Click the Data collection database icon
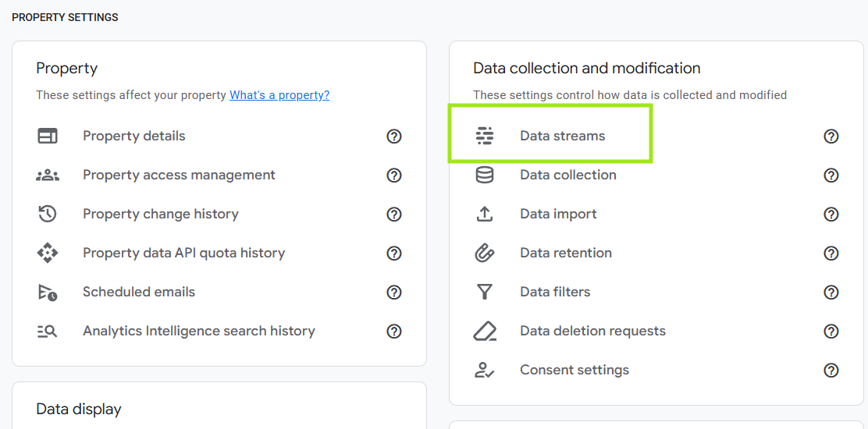The image size is (868, 429). coord(485,175)
